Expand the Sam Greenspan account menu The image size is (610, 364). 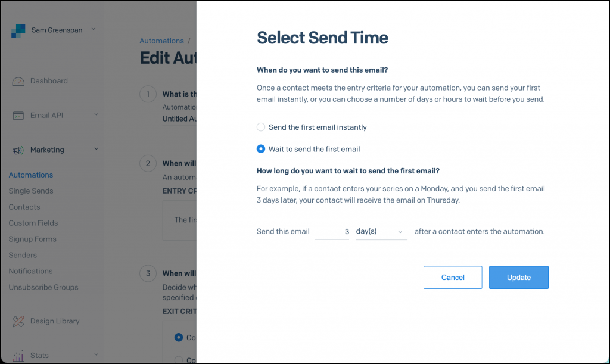click(93, 29)
